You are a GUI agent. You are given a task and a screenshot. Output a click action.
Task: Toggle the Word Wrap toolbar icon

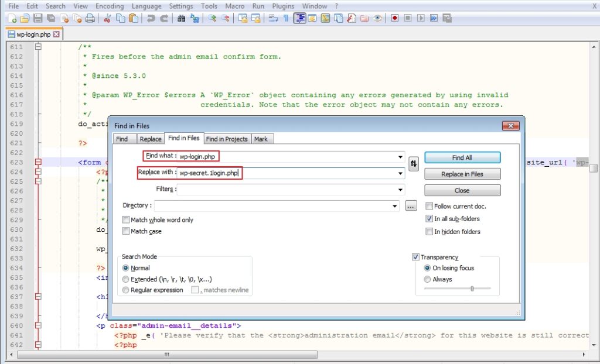[273, 18]
